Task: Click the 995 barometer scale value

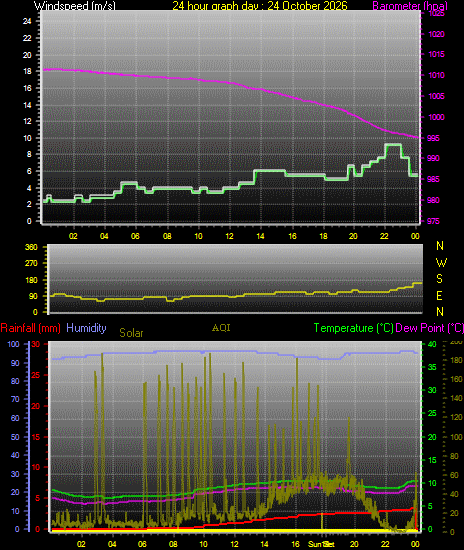Action: coord(433,138)
